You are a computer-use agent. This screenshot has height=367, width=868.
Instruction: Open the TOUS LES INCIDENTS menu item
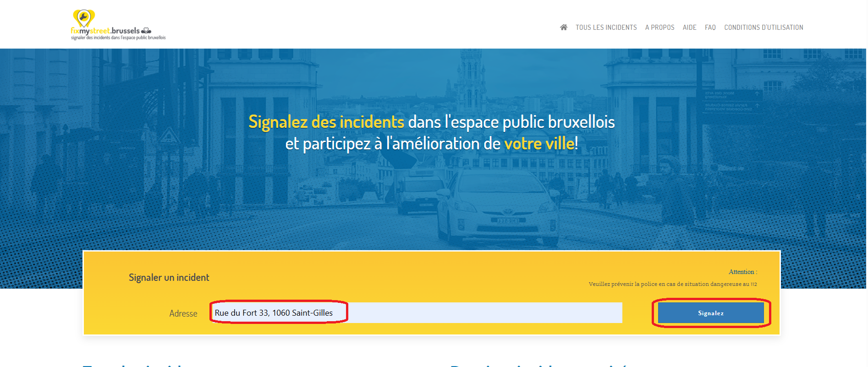(x=606, y=27)
